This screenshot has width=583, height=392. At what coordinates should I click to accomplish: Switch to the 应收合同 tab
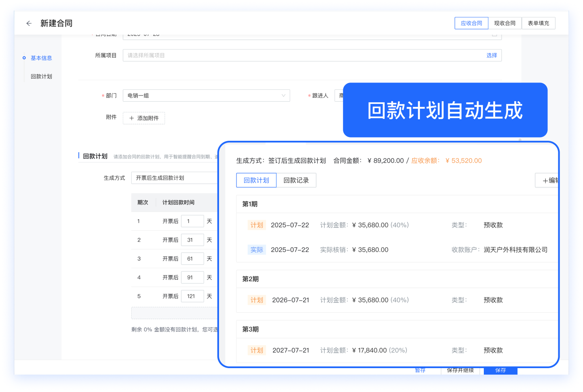pos(471,23)
